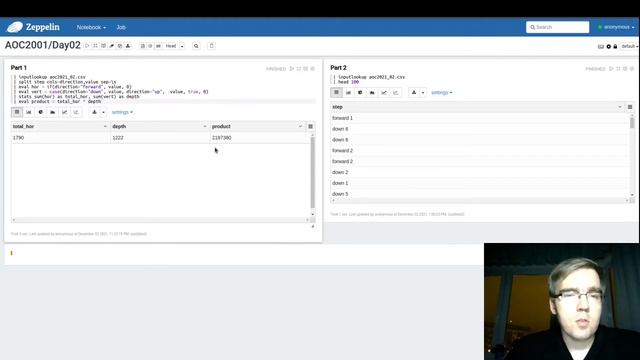640x360 pixels.
Task: Open keyboard shortcuts list icon
Action: 601,47
